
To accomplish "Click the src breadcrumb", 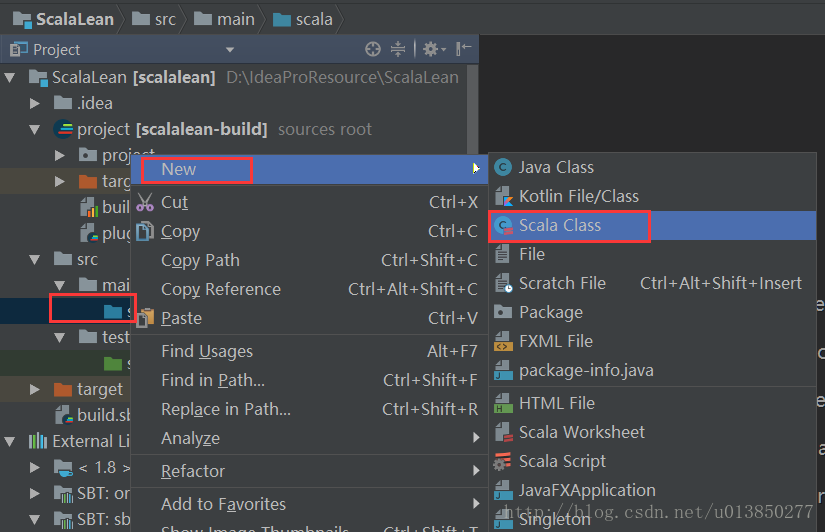I will point(154,19).
